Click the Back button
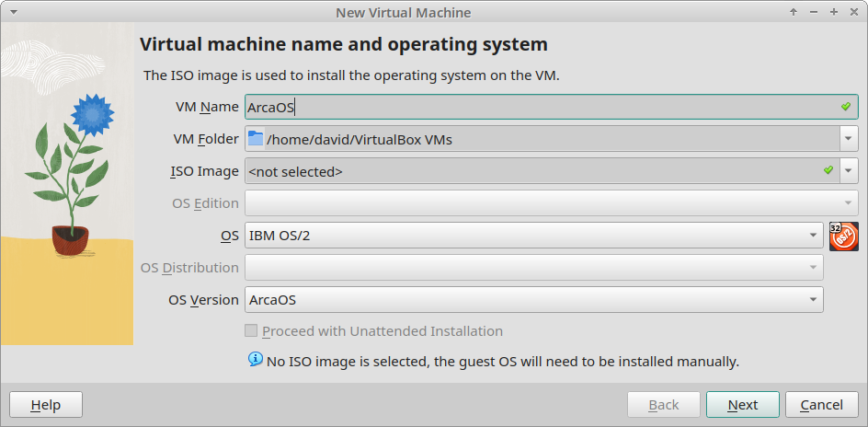 tap(664, 405)
